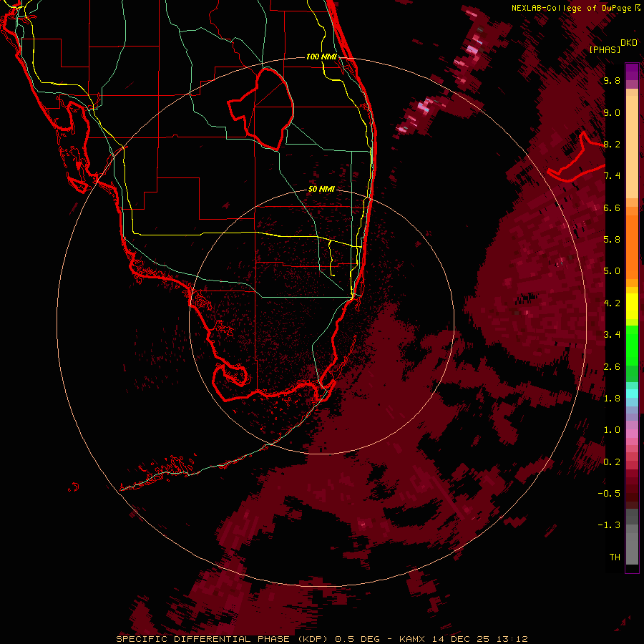Viewport: 644px width, 644px height.
Task: Click the 6.6 legend value
Action: 612,208
